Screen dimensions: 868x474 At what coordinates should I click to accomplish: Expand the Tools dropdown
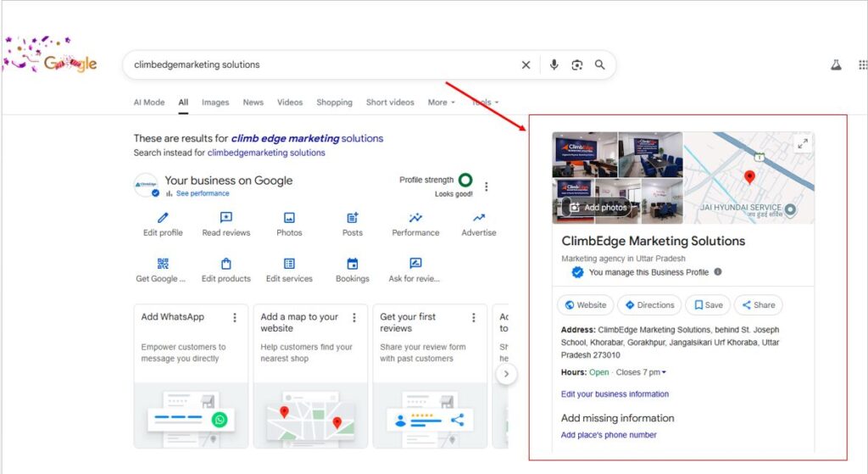tap(486, 103)
